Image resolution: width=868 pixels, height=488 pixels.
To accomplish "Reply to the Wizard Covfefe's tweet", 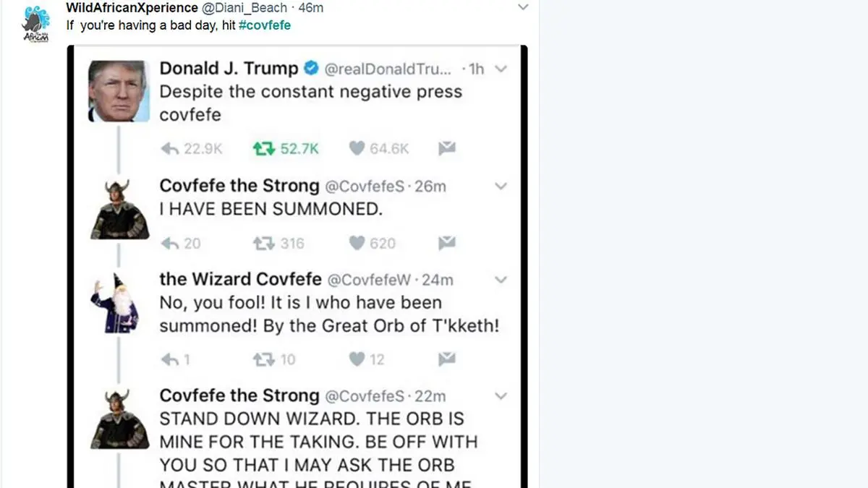I will (x=169, y=359).
